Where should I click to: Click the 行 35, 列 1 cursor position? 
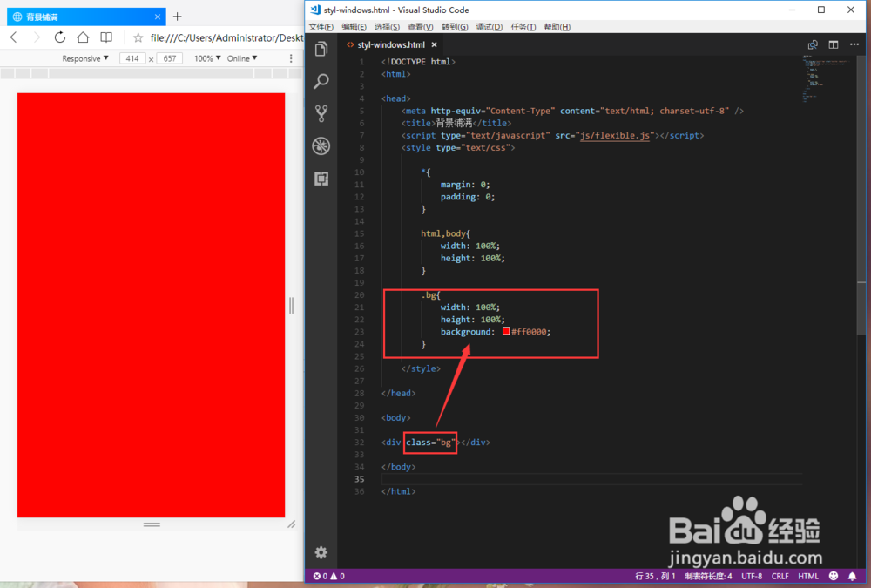pos(656,576)
